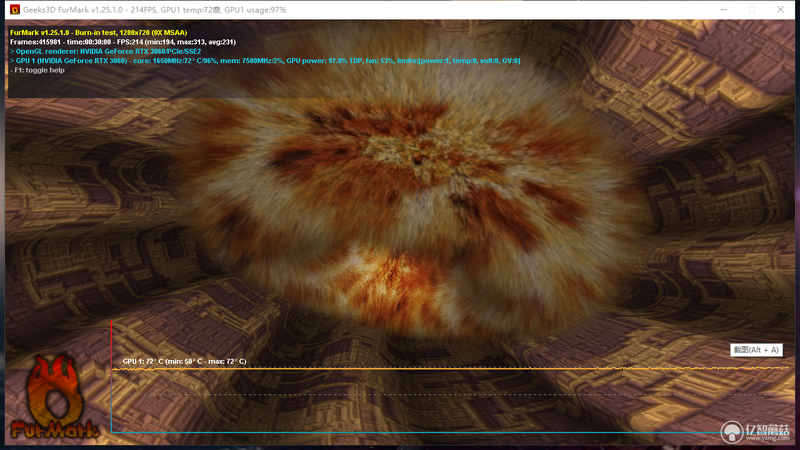This screenshot has height=450, width=800.
Task: Click the 'Frames:415981' statistics line
Action: click(123, 42)
